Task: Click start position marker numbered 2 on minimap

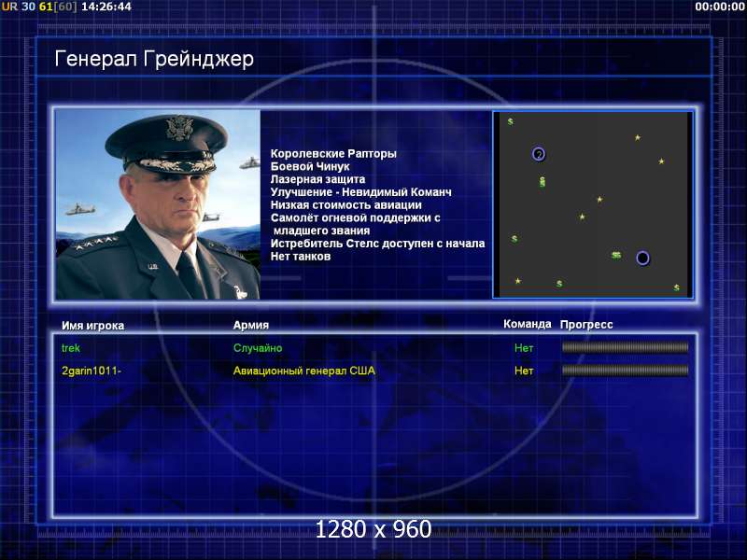Action: tap(539, 154)
